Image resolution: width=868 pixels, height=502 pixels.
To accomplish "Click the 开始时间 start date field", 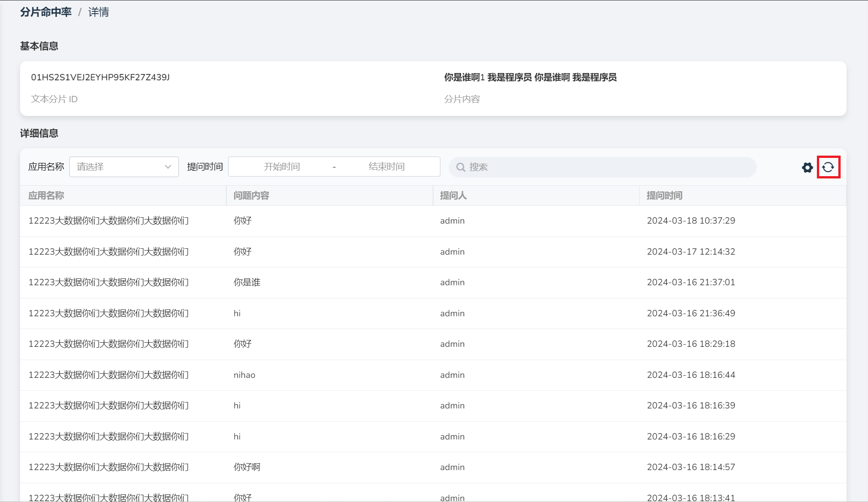I will point(282,167).
